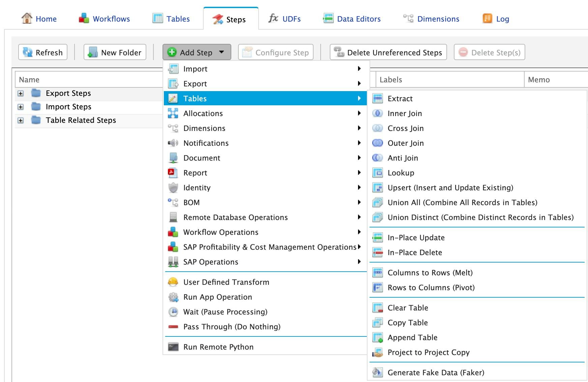Click the User Defined Transform icon
The height and width of the screenshot is (382, 588).
(173, 282)
